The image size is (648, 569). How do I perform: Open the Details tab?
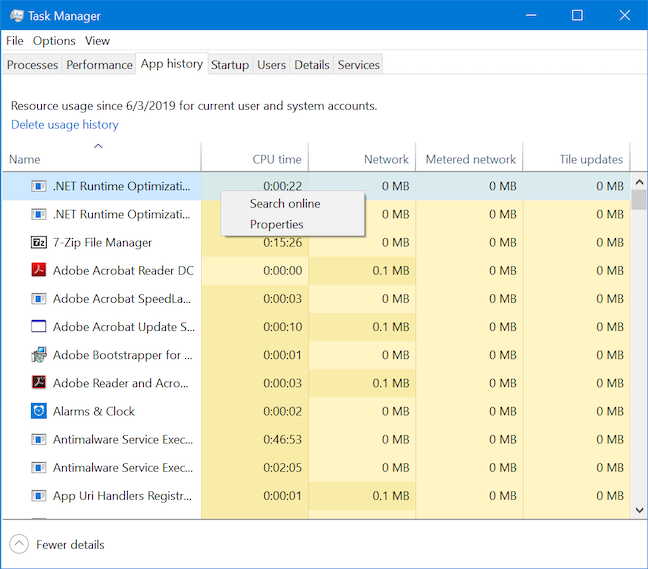pos(312,65)
